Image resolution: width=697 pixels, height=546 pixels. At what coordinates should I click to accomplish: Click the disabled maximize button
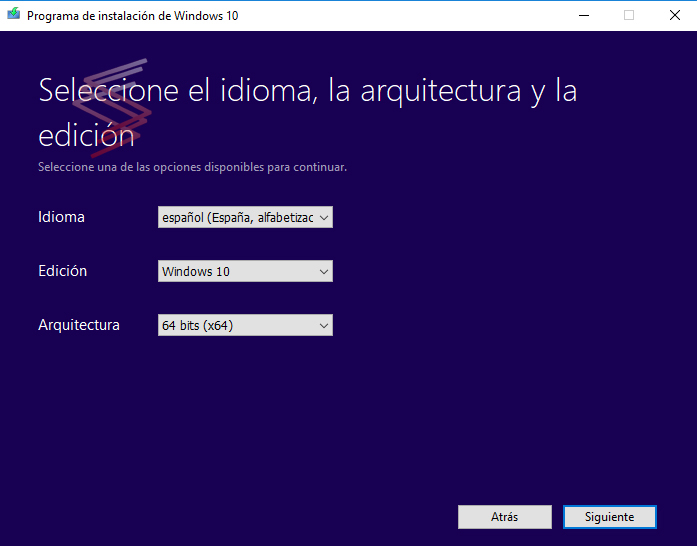[629, 15]
